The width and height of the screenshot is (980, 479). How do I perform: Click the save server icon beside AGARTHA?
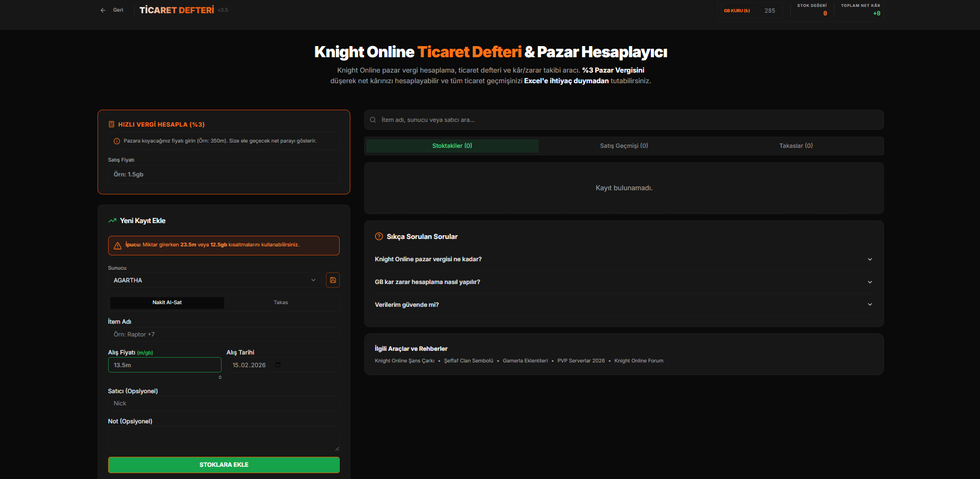(333, 280)
